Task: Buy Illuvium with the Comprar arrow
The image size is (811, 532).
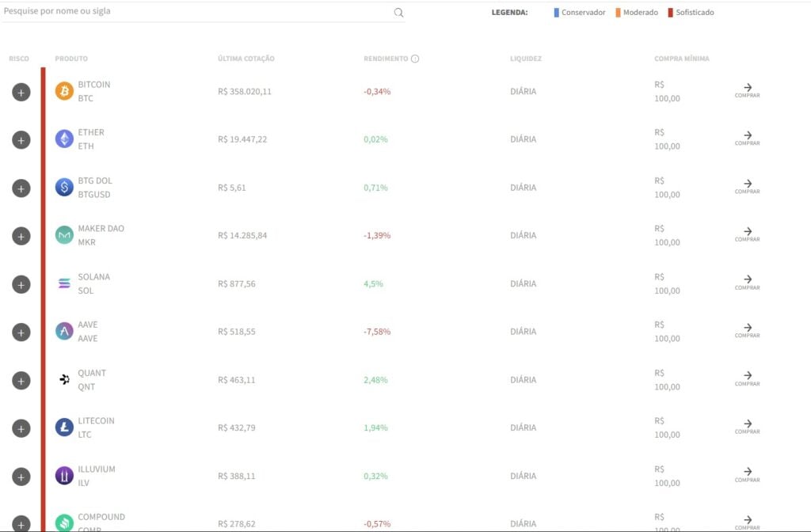Action: [x=748, y=475]
